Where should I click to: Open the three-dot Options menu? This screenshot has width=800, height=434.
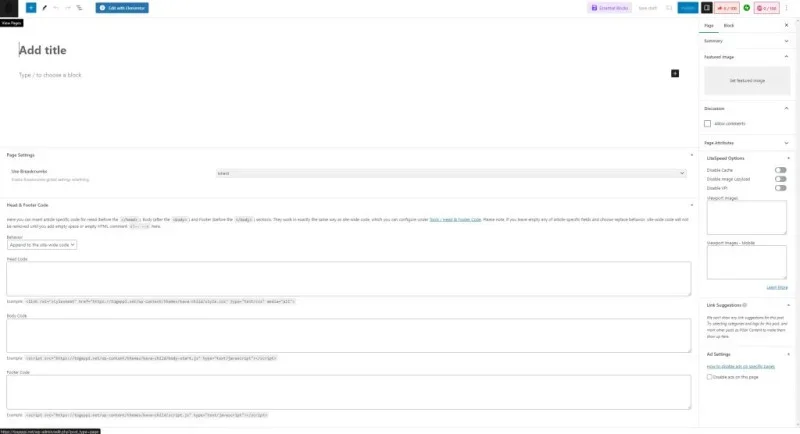pyautogui.click(x=786, y=7)
